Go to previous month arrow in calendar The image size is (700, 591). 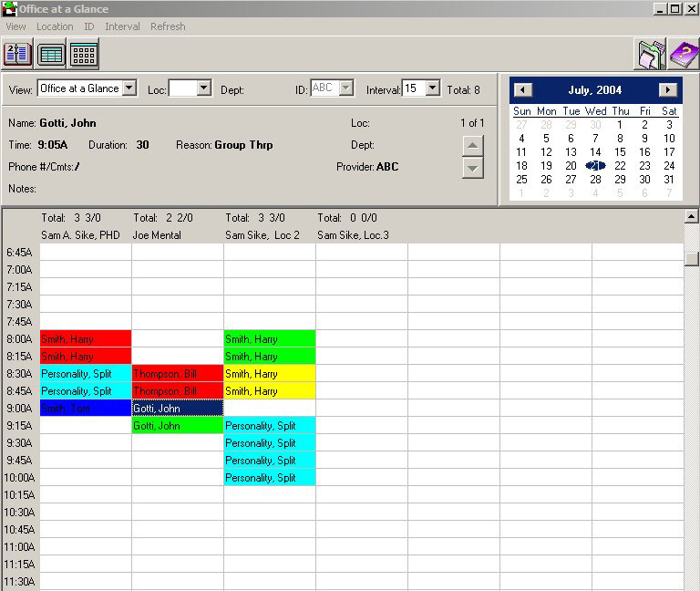coord(523,90)
